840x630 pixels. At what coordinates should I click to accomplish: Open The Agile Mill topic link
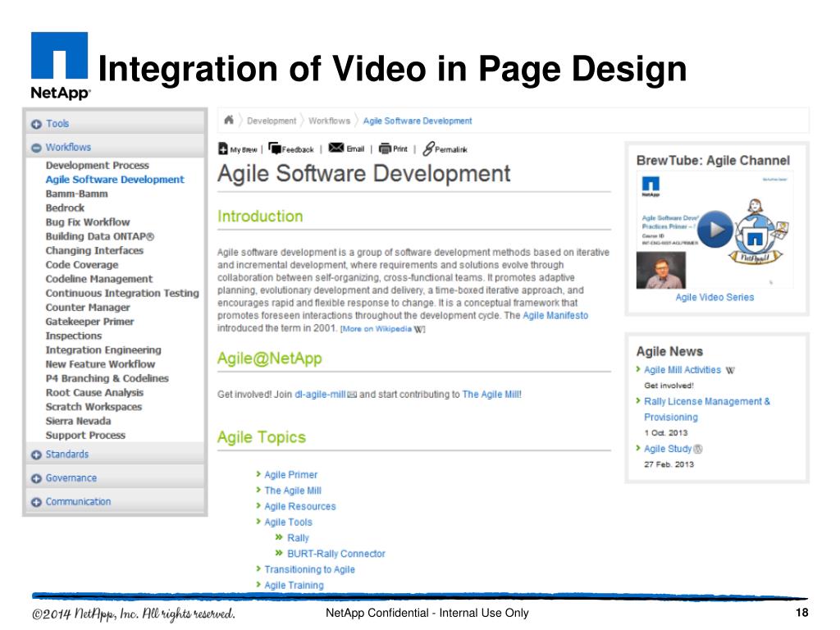coord(293,491)
